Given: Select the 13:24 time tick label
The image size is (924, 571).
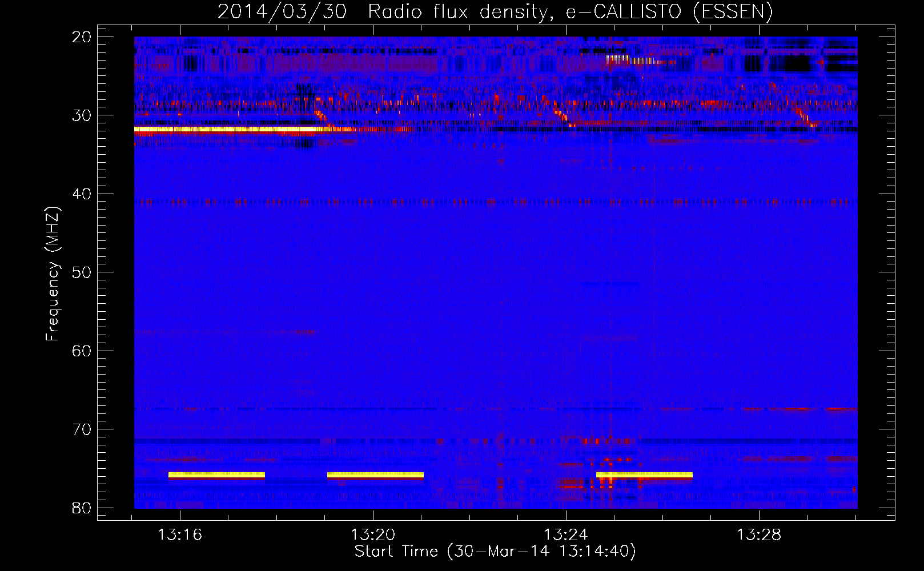Looking at the screenshot, I should coord(566,535).
